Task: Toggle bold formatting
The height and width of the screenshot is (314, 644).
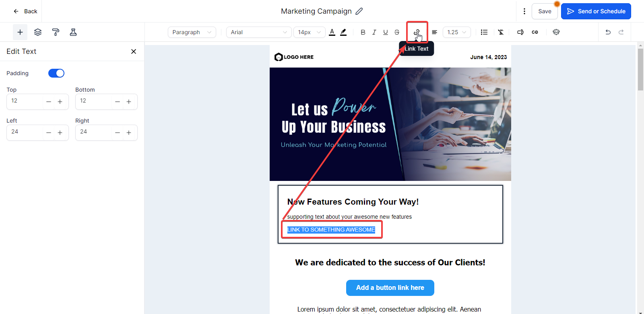Action: [x=363, y=32]
